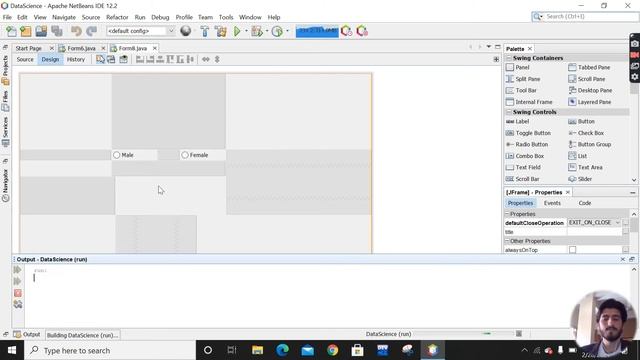Open the Run project dropdown arrow

click(246, 31)
